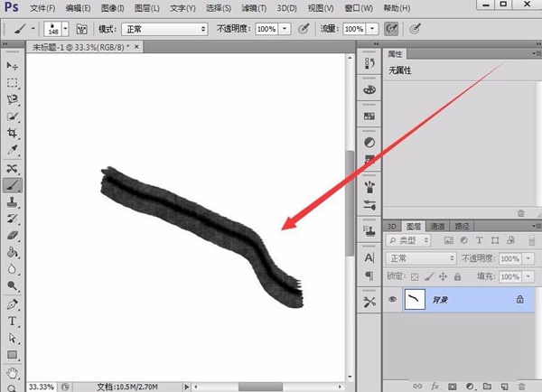Toggle airbrush mode in options bar
Screen dimensions: 542x392
392,29
